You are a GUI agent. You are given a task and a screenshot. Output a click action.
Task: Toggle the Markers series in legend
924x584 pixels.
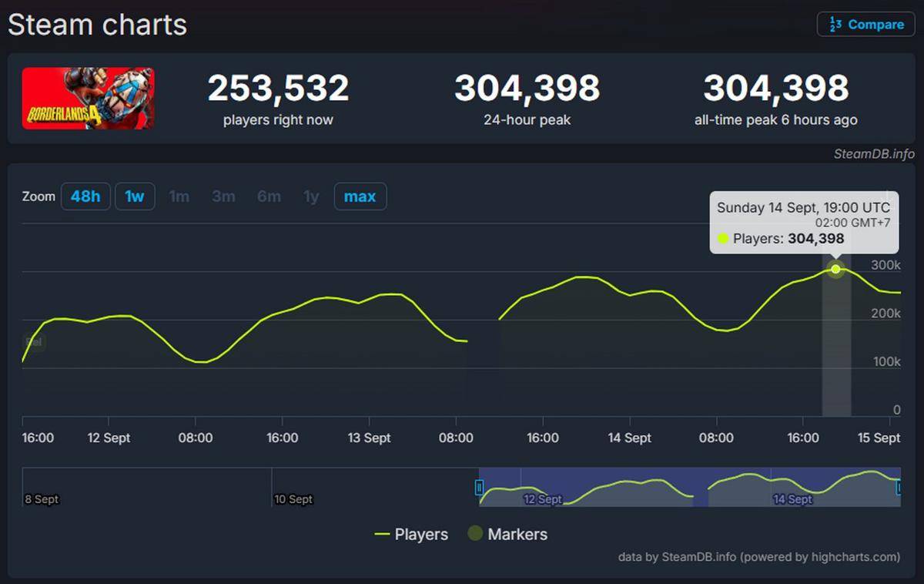(x=507, y=534)
